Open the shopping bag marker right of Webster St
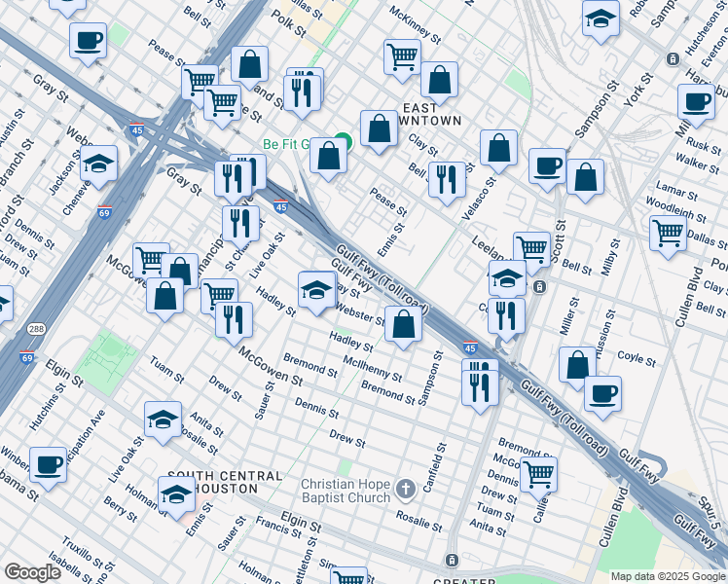Screen dimensions: 728x584 click(x=404, y=325)
